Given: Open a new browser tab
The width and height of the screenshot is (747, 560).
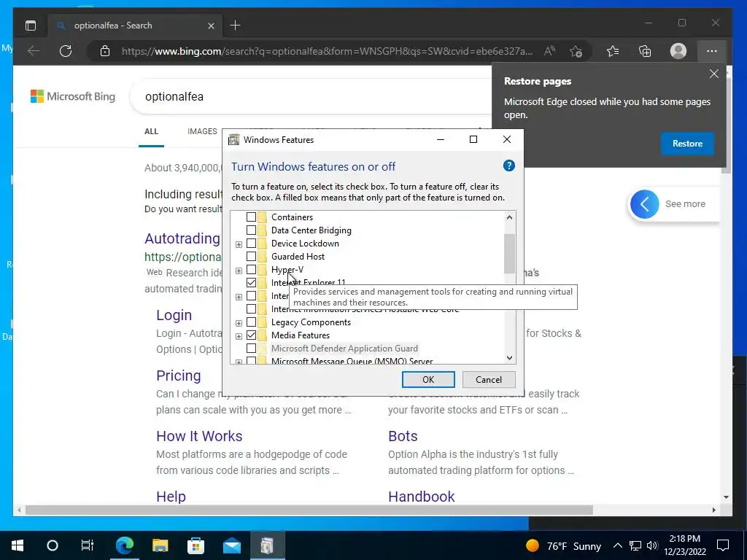Looking at the screenshot, I should [236, 26].
